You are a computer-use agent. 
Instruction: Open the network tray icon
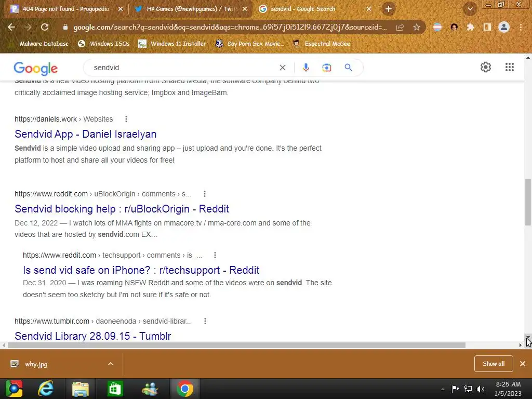(x=468, y=389)
